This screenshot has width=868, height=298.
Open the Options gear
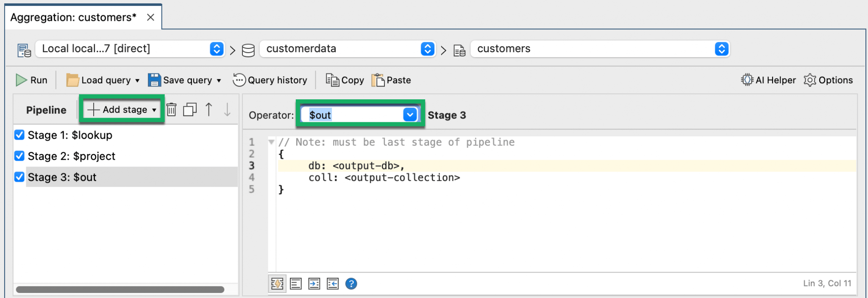click(x=828, y=80)
